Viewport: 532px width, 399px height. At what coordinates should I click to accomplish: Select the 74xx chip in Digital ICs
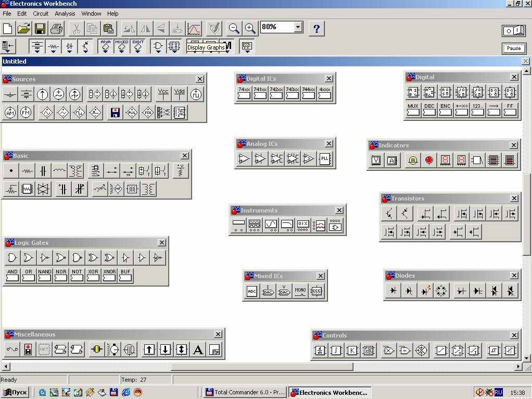click(244, 93)
